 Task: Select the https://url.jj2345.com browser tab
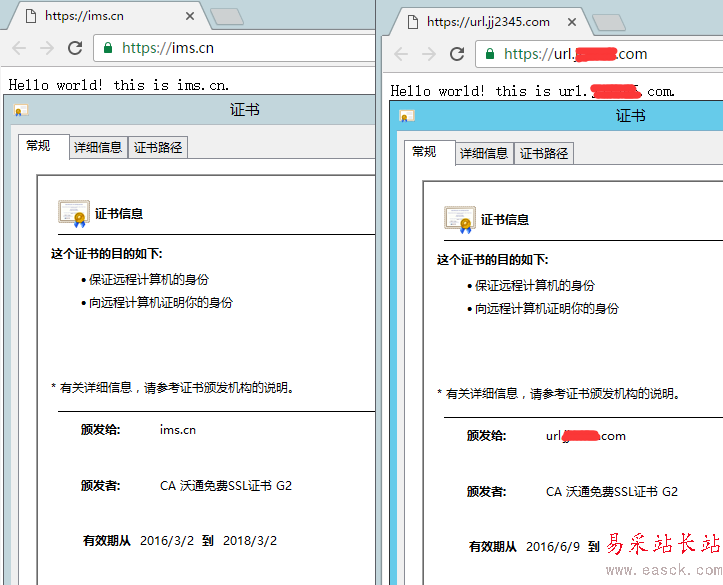[x=490, y=22]
